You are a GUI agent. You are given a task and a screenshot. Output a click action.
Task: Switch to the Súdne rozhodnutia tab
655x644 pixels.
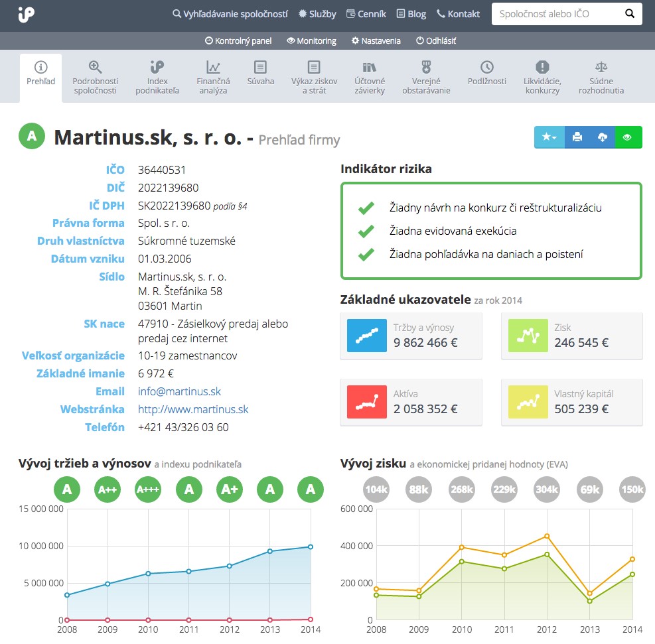[601, 78]
